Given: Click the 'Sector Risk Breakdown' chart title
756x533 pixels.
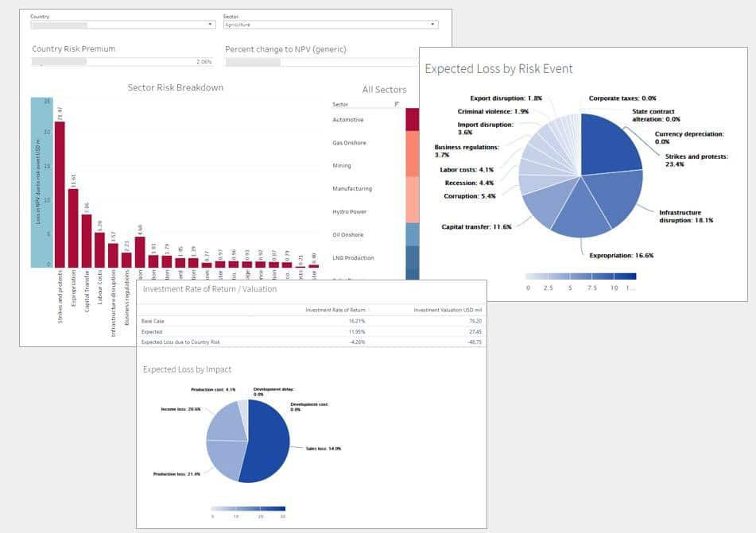Looking at the screenshot, I should (x=176, y=87).
